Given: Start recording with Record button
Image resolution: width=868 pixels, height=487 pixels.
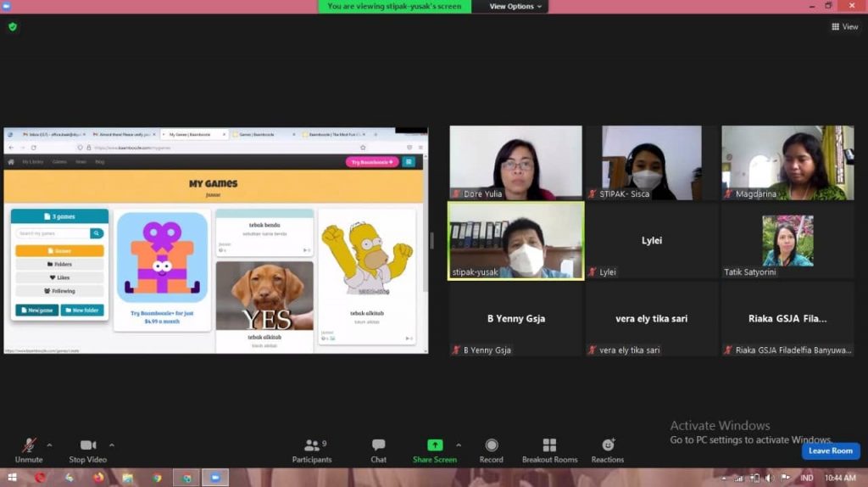Looking at the screenshot, I should click(x=491, y=451).
